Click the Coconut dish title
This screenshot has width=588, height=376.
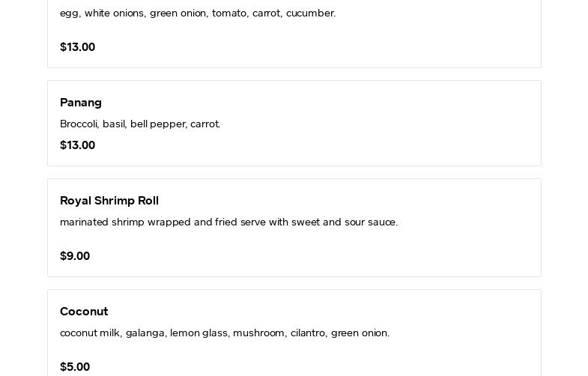[84, 312]
